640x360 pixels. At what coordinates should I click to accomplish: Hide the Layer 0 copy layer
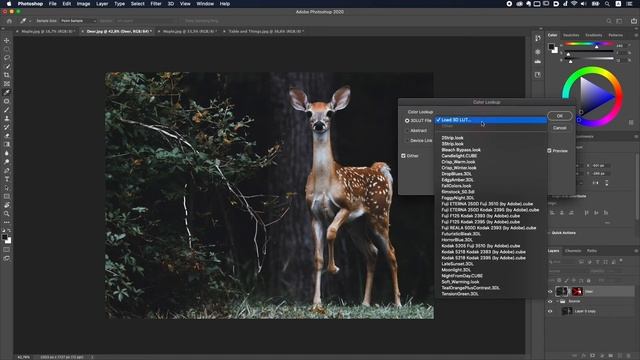tap(550, 311)
